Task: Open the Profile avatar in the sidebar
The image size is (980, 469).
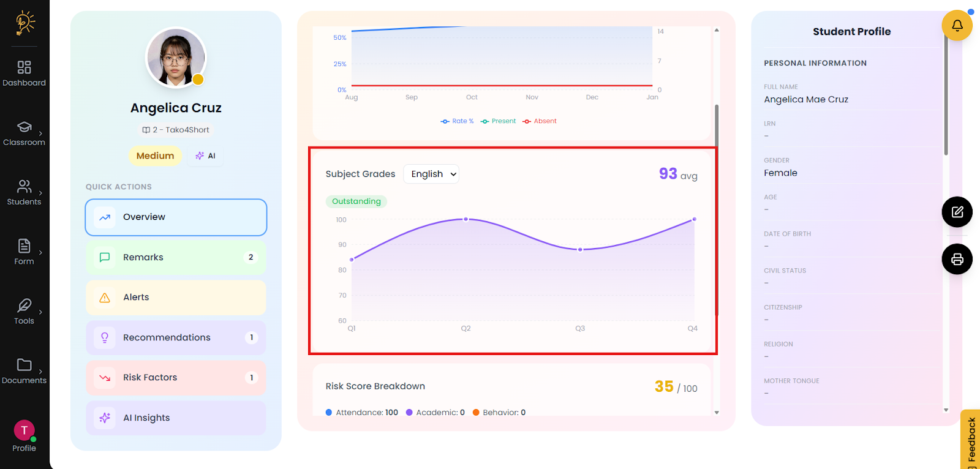Action: 24,430
